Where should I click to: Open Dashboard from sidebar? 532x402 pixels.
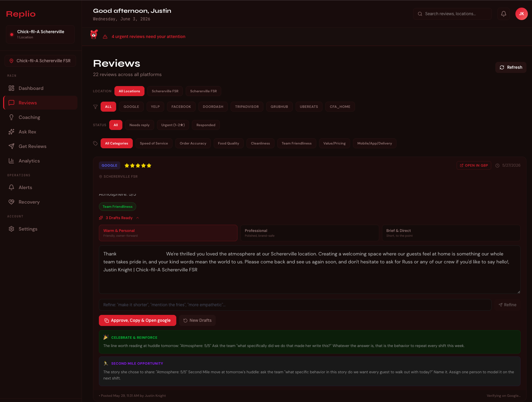[x=40, y=88]
